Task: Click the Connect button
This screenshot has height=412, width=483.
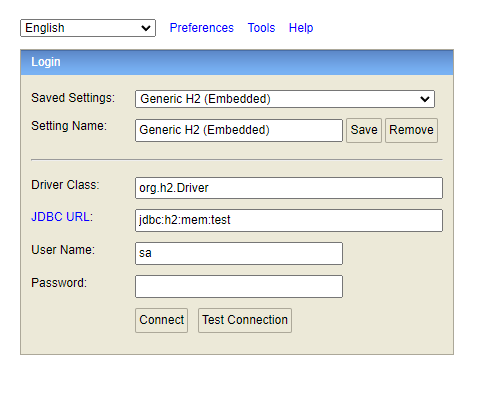Action: 161,320
